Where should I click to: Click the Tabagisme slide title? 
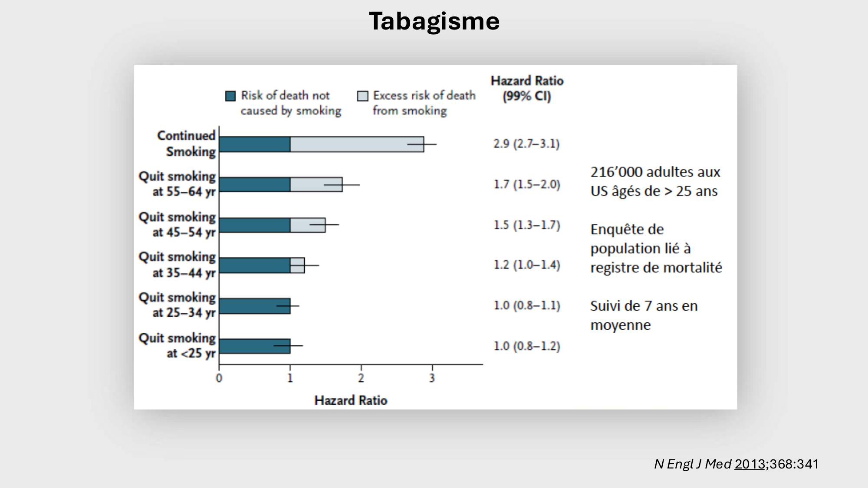(x=434, y=21)
